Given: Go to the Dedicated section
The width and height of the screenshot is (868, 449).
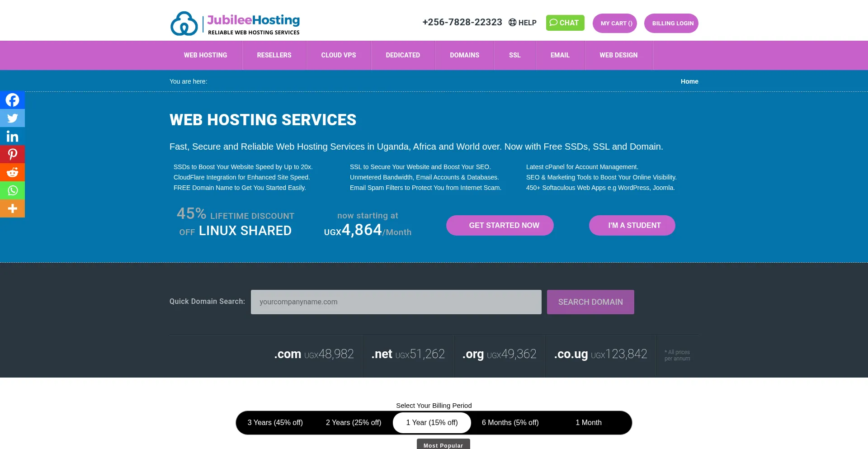Looking at the screenshot, I should (x=403, y=55).
